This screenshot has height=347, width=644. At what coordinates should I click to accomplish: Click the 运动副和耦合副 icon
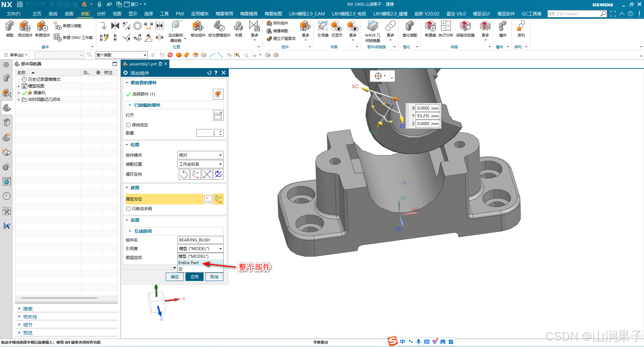pos(176,31)
